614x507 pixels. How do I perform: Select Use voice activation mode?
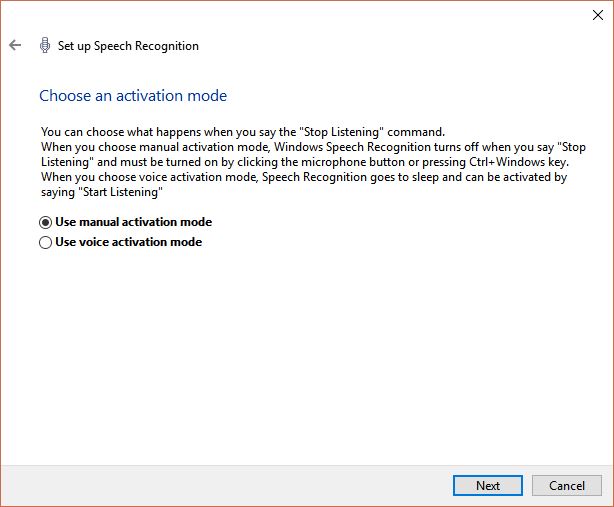[121, 242]
